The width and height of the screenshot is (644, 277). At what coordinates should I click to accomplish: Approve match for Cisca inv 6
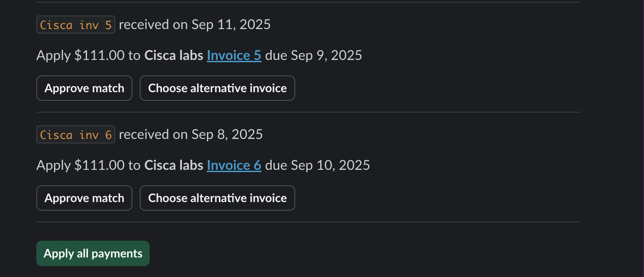84,198
